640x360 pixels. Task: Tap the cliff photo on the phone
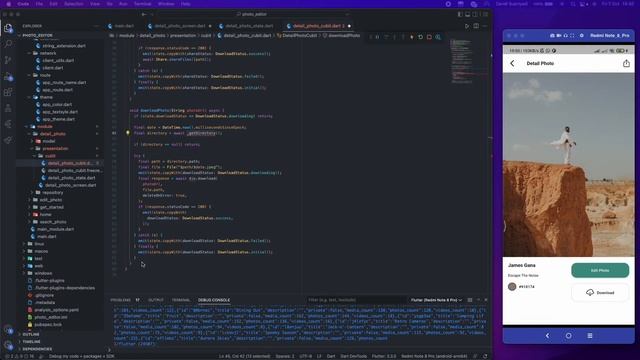tap(569, 165)
